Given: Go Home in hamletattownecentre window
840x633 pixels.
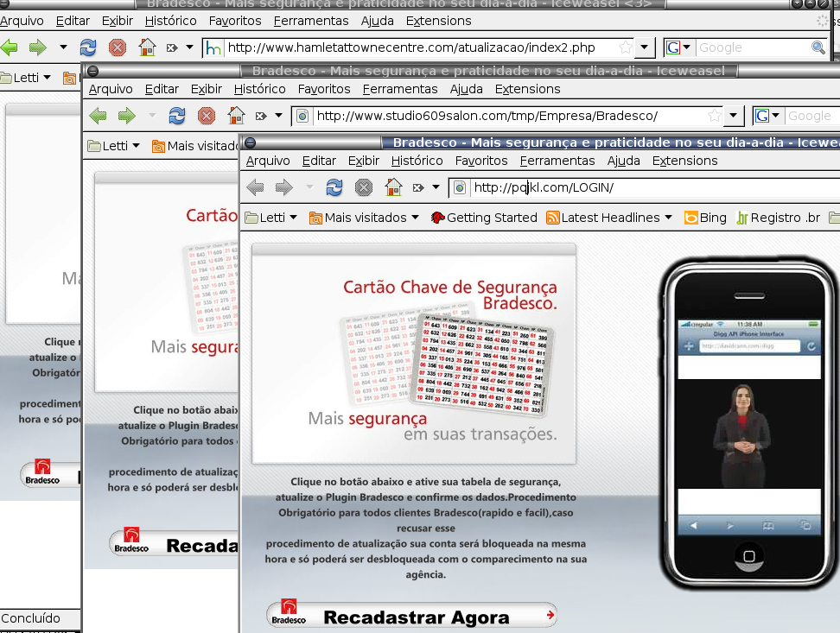Looking at the screenshot, I should coord(147,47).
